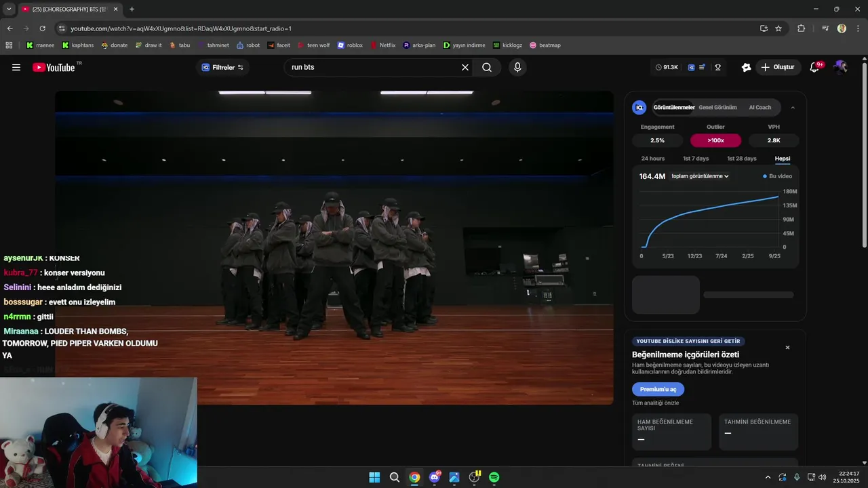The width and height of the screenshot is (868, 488).
Task: Select the 1st 28 days range tab
Action: (x=742, y=159)
